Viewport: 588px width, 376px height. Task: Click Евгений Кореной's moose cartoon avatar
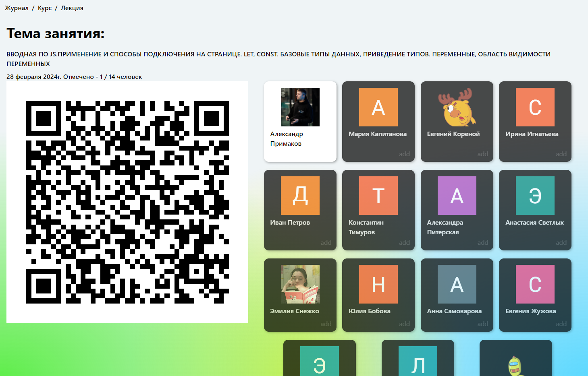[457, 107]
